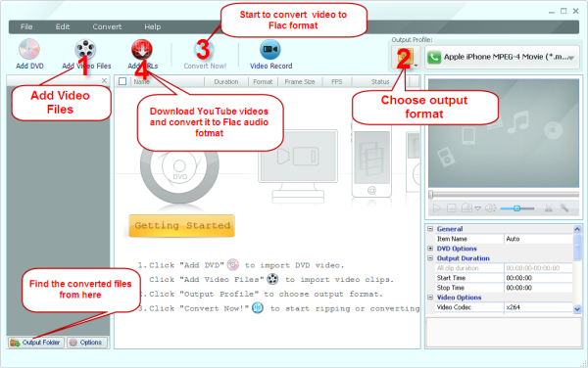Open the snapshot options arrow
Screen dimensions: 588x368
coord(478,208)
